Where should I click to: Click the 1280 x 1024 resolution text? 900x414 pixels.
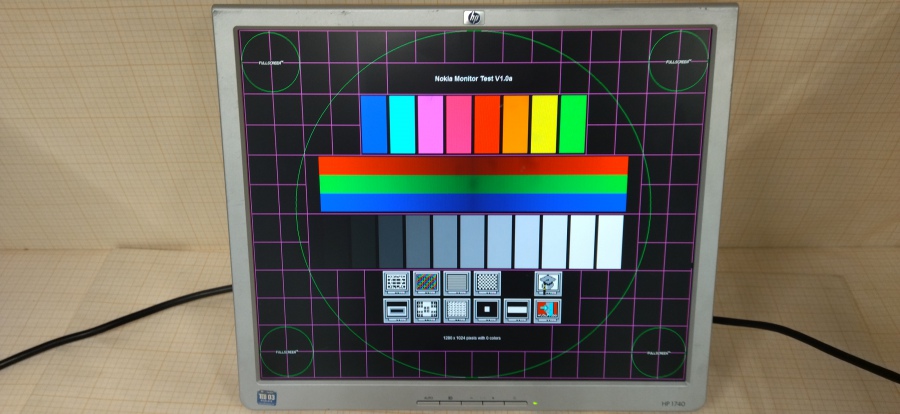point(474,338)
